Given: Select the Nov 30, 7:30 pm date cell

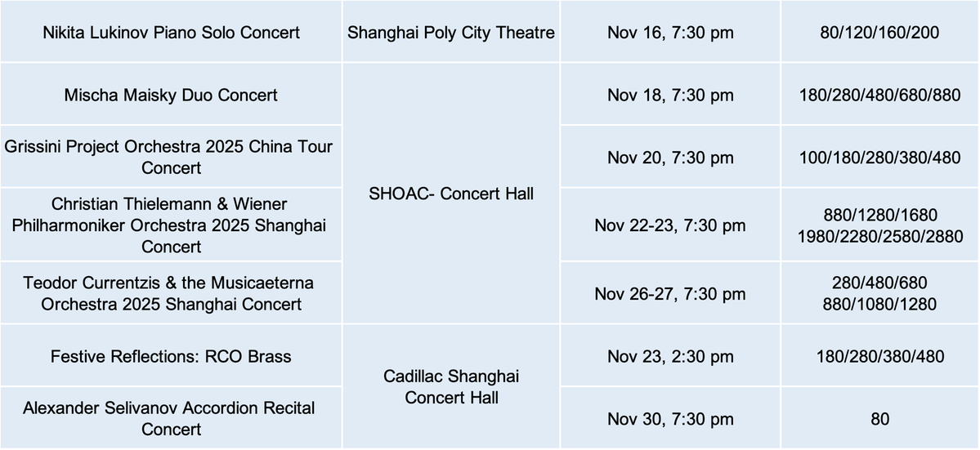Looking at the screenshot, I should (x=670, y=420).
